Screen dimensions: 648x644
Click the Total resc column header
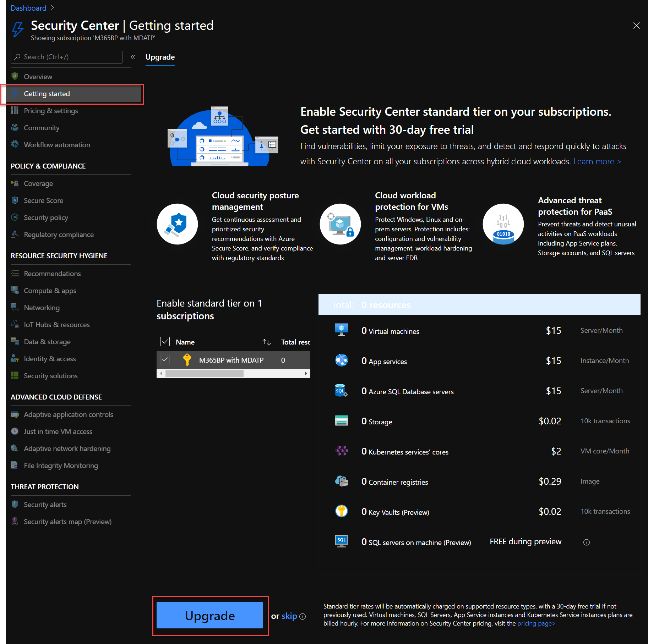[295, 342]
